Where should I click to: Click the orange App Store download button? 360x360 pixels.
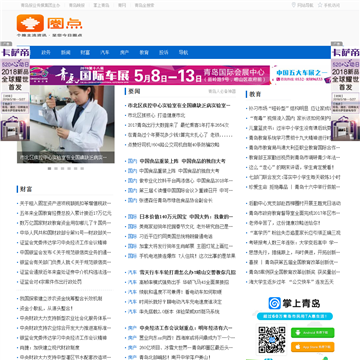tap(313, 347)
